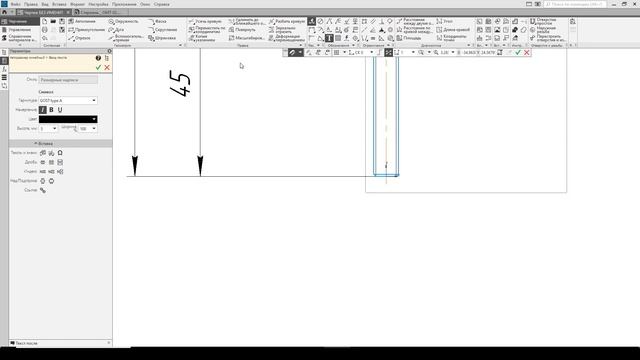Cancel with red X in Parameters panel

coord(107,67)
